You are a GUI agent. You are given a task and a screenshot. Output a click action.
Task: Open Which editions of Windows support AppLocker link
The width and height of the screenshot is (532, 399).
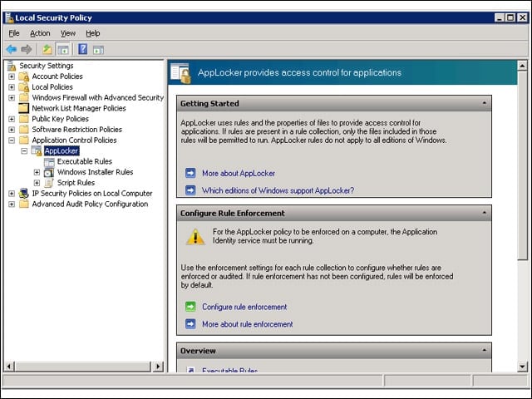pyautogui.click(x=278, y=190)
